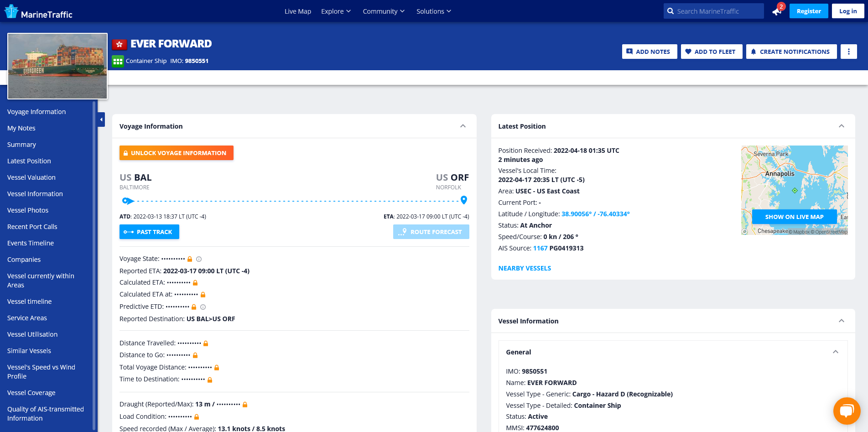Open the live chat bubble
This screenshot has width=868, height=432.
coord(847,411)
